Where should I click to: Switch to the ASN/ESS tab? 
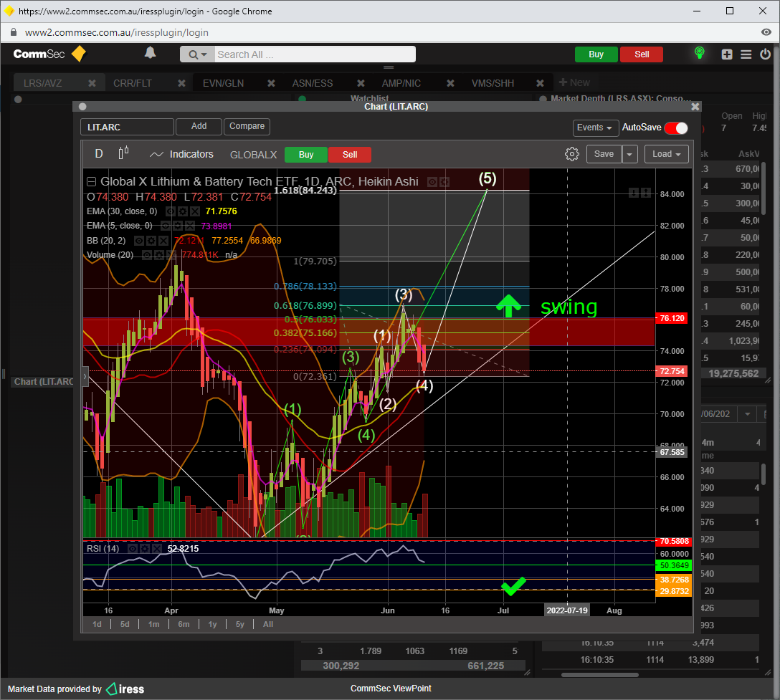pyautogui.click(x=313, y=83)
